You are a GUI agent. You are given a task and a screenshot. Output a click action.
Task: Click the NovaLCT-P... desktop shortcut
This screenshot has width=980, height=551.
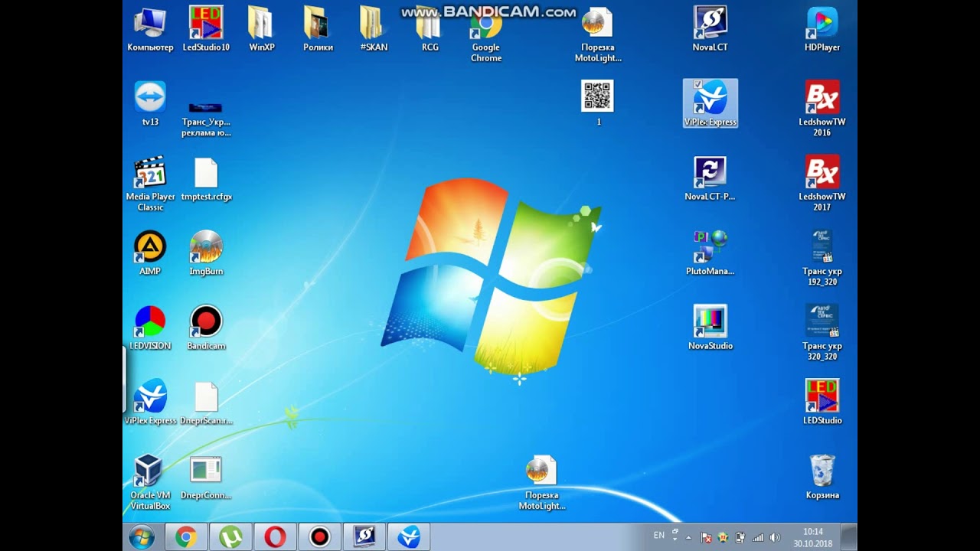point(710,178)
